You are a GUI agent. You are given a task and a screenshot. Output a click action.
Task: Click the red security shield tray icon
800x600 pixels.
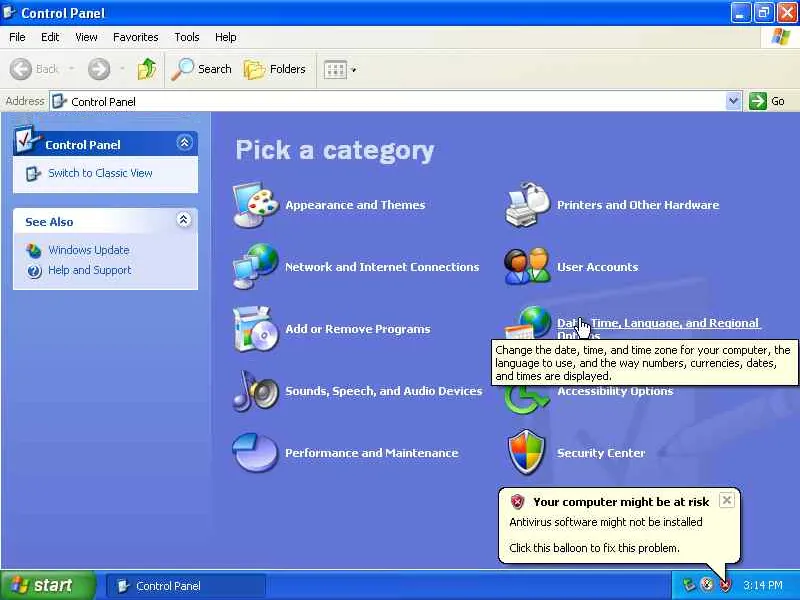724,585
